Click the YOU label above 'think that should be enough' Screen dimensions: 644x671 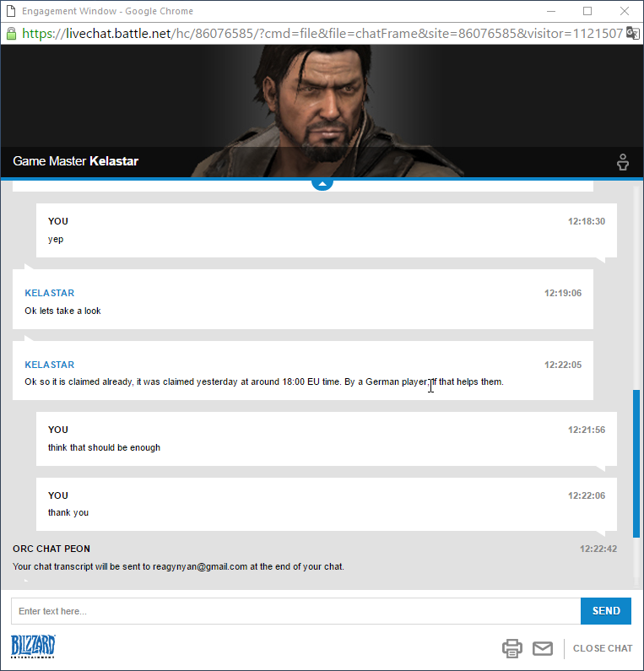click(x=58, y=430)
